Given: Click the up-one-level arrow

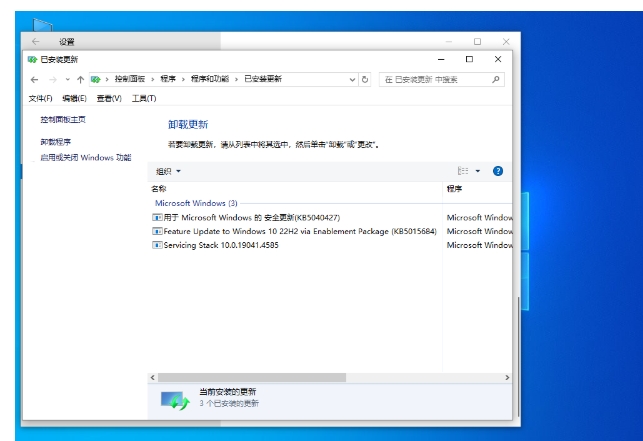Looking at the screenshot, I should point(80,79).
